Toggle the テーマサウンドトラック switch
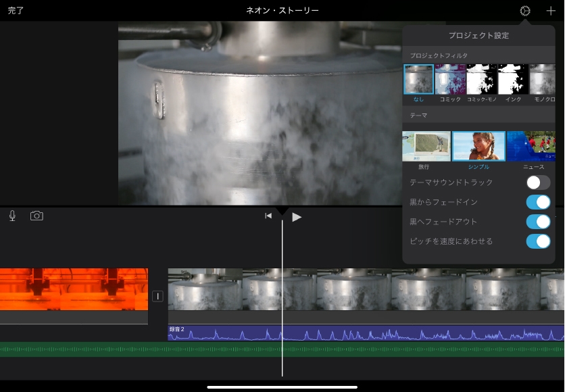 point(538,182)
